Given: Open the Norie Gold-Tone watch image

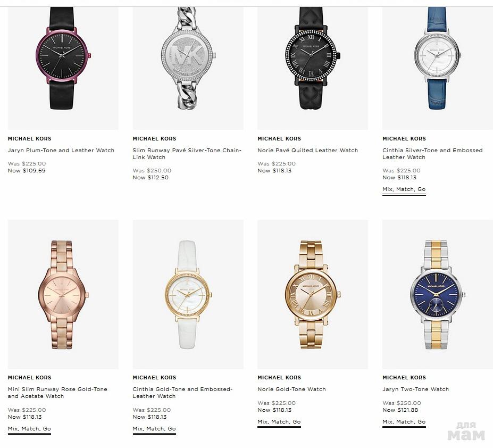Looking at the screenshot, I should click(x=313, y=294).
